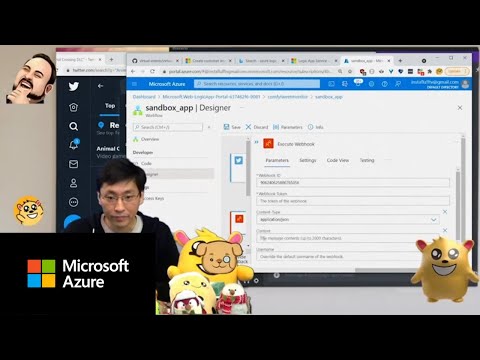The height and width of the screenshot is (360, 480).
Task: Open the Info toolbar button
Action: [315, 127]
